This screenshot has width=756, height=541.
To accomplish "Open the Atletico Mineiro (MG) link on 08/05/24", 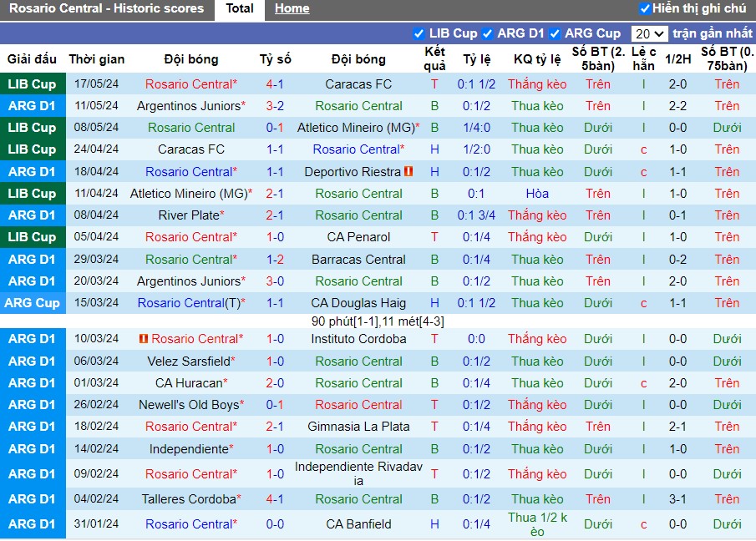I will 356,128.
